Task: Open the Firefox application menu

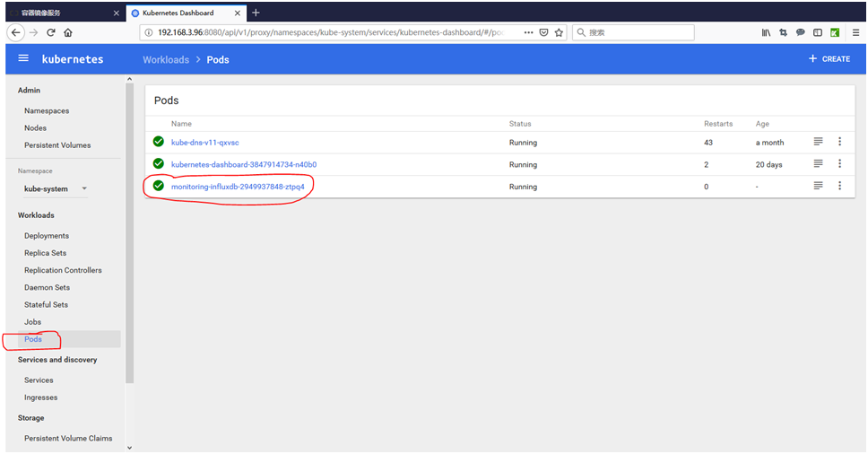Action: coord(855,32)
